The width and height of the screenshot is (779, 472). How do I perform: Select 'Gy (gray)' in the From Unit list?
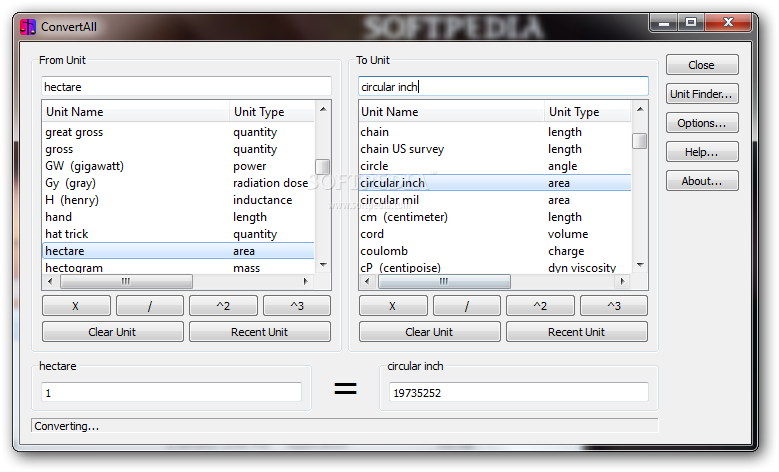click(x=178, y=183)
